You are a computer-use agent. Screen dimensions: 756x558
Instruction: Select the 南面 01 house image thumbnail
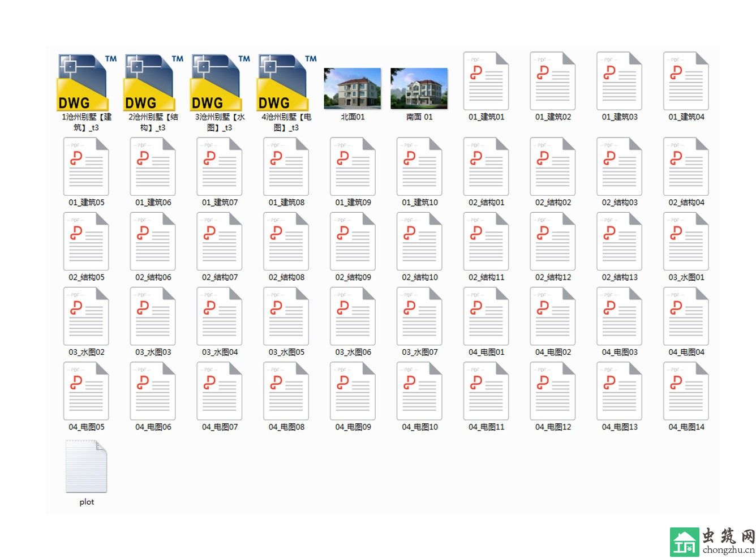coord(419,89)
